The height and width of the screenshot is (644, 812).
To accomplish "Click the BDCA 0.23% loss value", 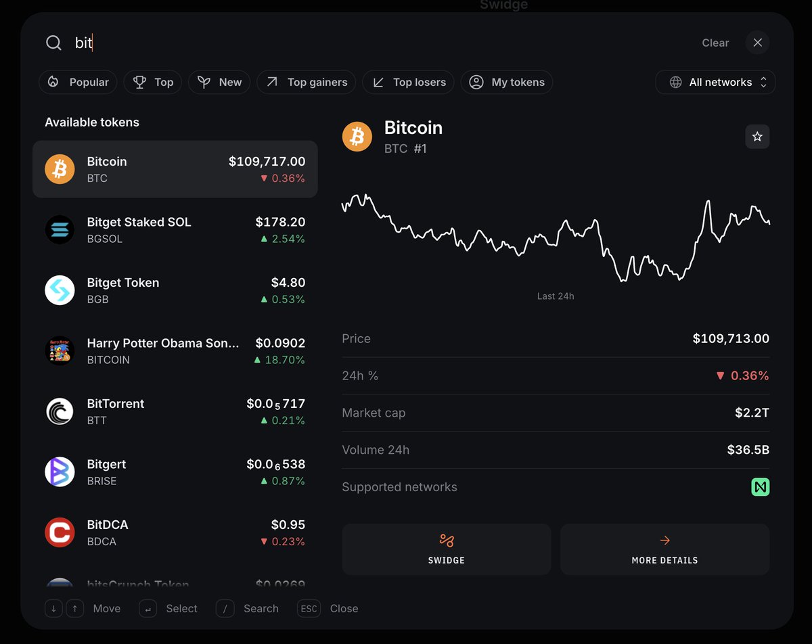I will click(283, 542).
